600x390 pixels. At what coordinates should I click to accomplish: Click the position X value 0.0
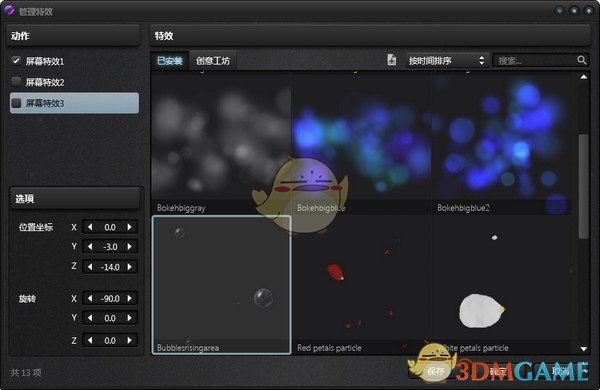pos(110,227)
